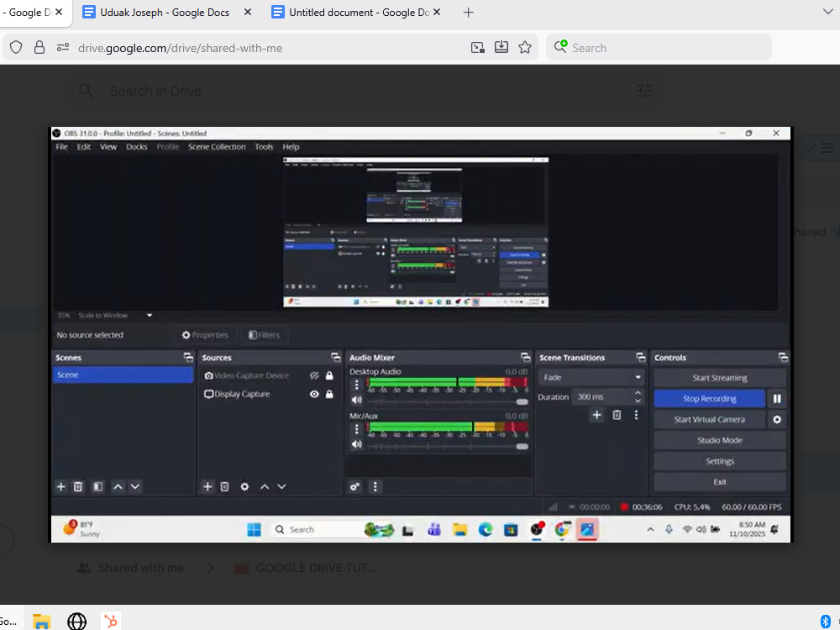Viewport: 840px width, 630px height.
Task: Switch to the Untitled document tab
Action: point(359,13)
